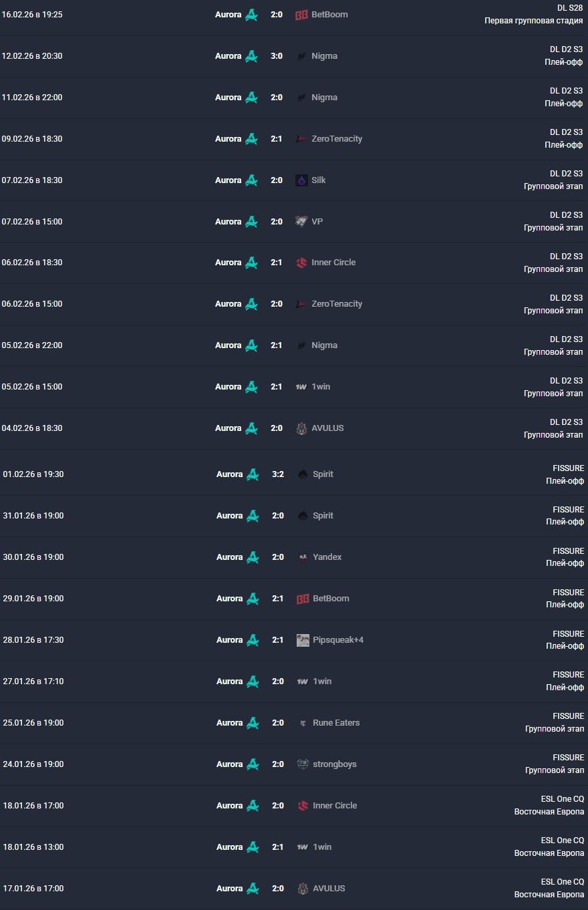Click the Aurora logo in the 12.02.26 match
Viewport: 588px width, 910px height.
[x=251, y=56]
